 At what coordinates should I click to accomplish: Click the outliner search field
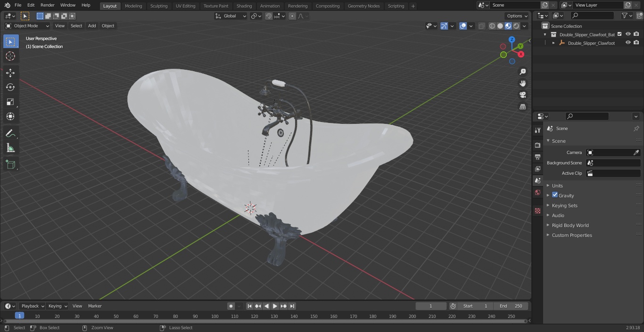tap(592, 16)
